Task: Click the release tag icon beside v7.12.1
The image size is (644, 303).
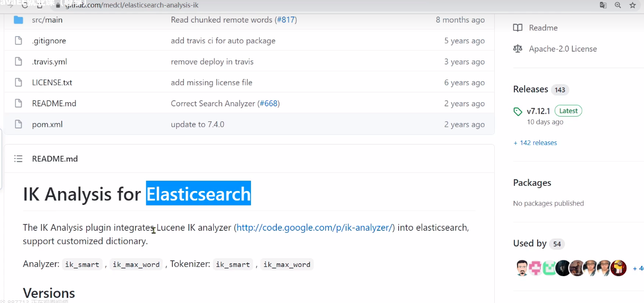Action: [518, 111]
